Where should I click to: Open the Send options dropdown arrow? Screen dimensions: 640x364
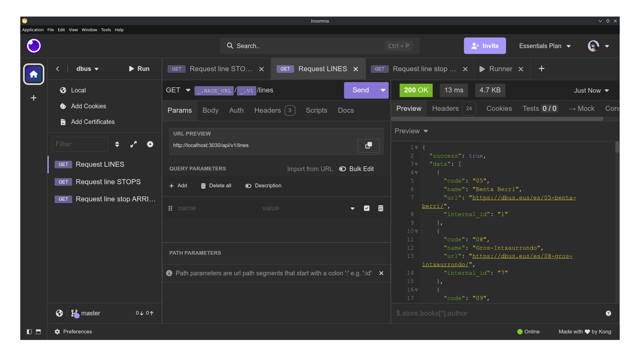[383, 90]
